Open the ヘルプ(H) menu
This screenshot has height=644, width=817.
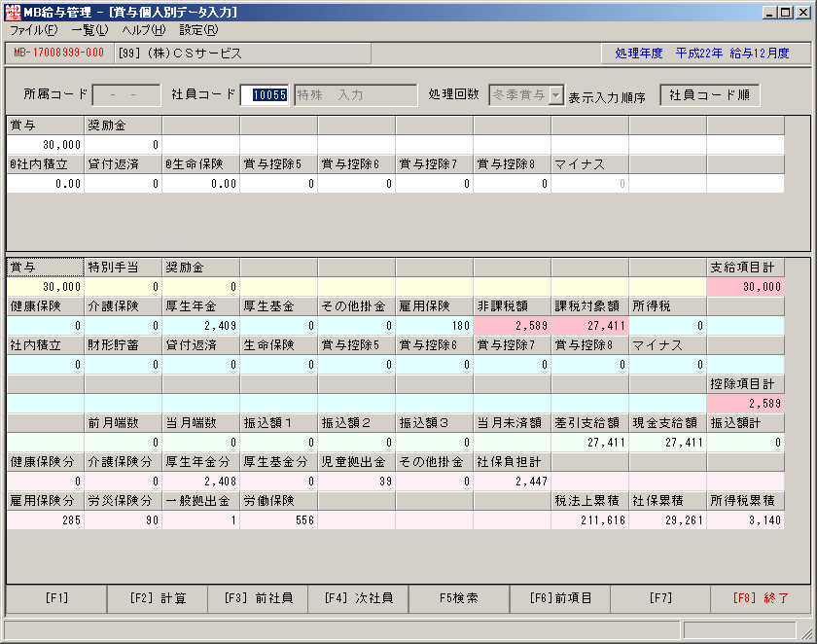click(x=144, y=30)
